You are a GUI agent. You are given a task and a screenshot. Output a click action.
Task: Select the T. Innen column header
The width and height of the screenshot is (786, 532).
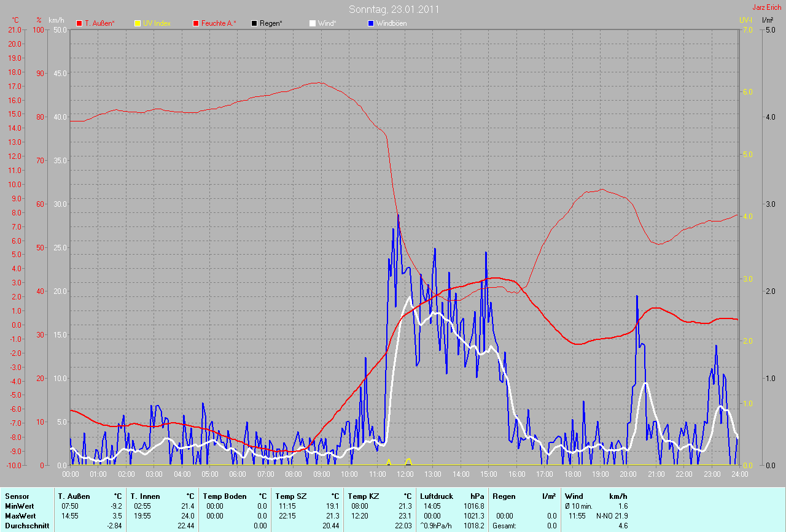[x=145, y=496]
